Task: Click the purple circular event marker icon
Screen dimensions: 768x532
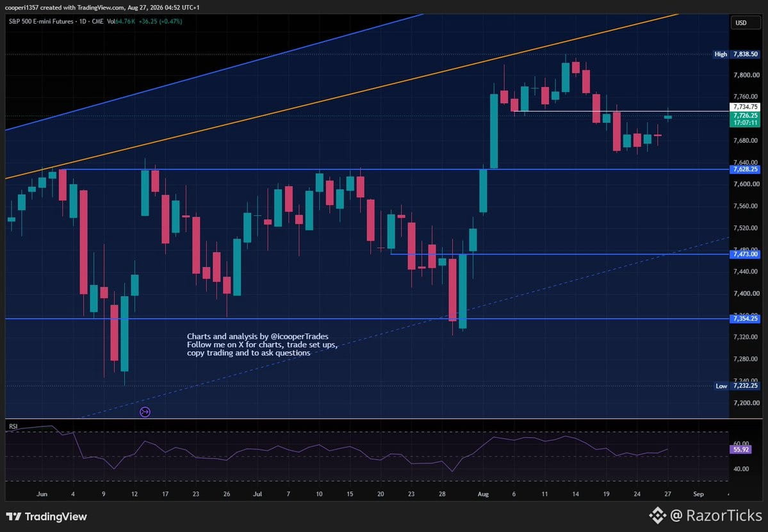Action: [x=145, y=412]
